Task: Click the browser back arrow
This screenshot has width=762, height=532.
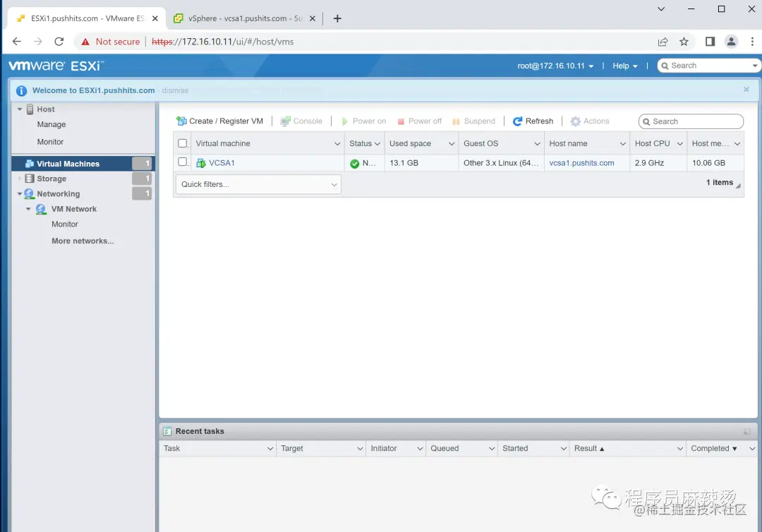Action: 16,42
